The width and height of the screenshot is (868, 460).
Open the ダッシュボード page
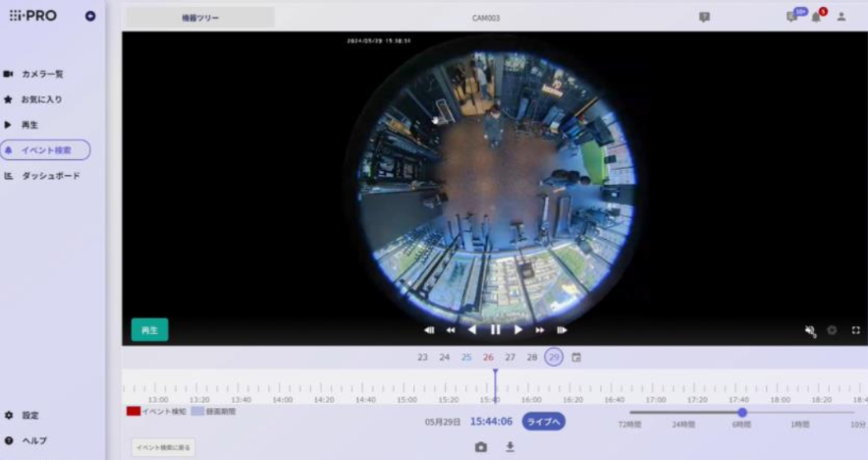[49, 176]
